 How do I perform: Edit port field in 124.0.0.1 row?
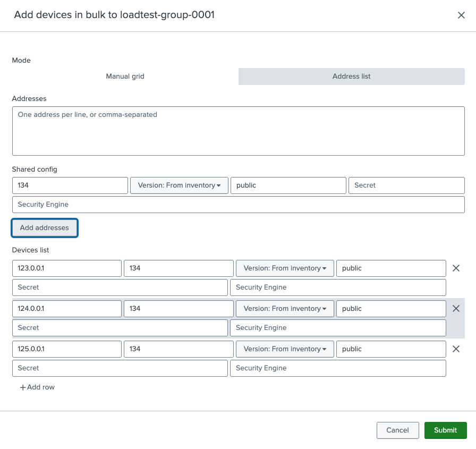click(178, 308)
